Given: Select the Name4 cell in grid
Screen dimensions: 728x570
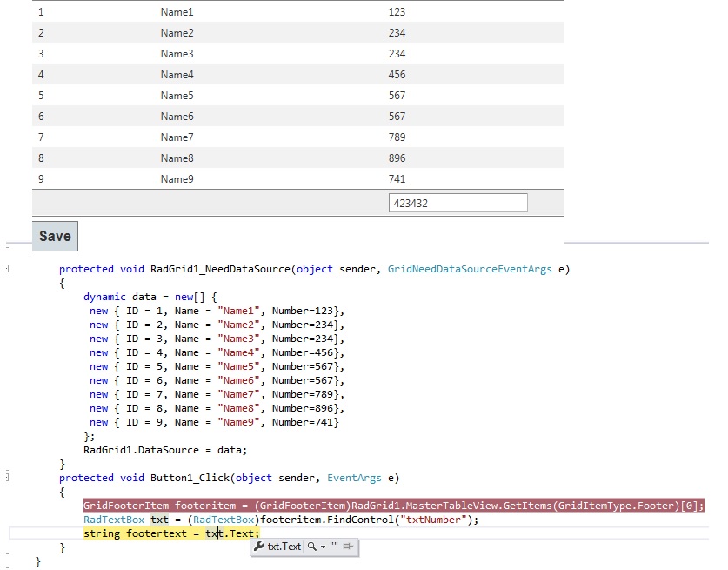Looking at the screenshot, I should click(x=177, y=75).
